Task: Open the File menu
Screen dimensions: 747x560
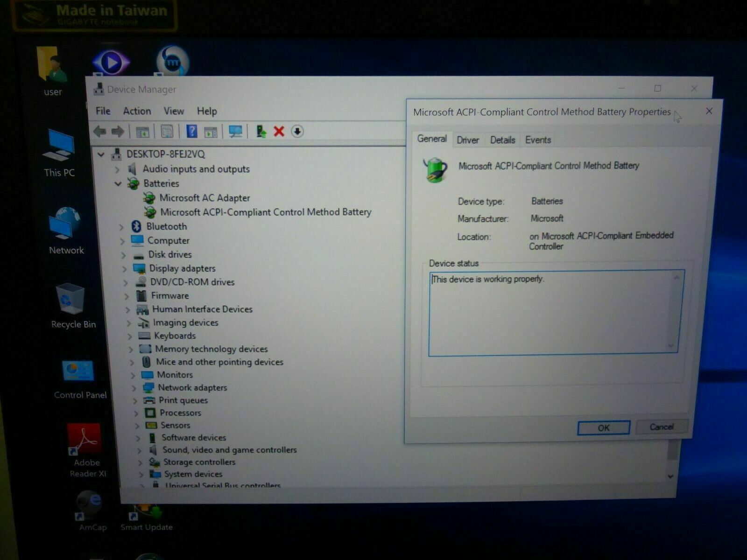Action: [x=103, y=111]
